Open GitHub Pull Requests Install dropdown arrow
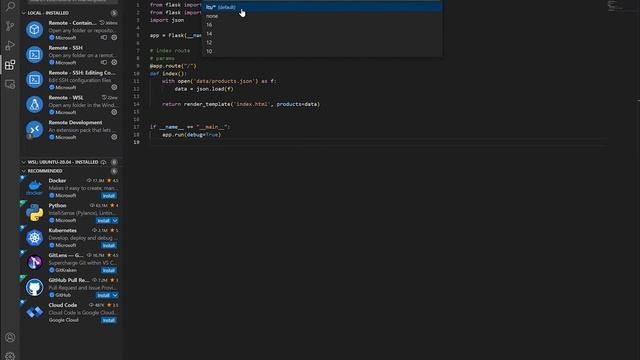Screen dimensions: 640x360 point(115,295)
